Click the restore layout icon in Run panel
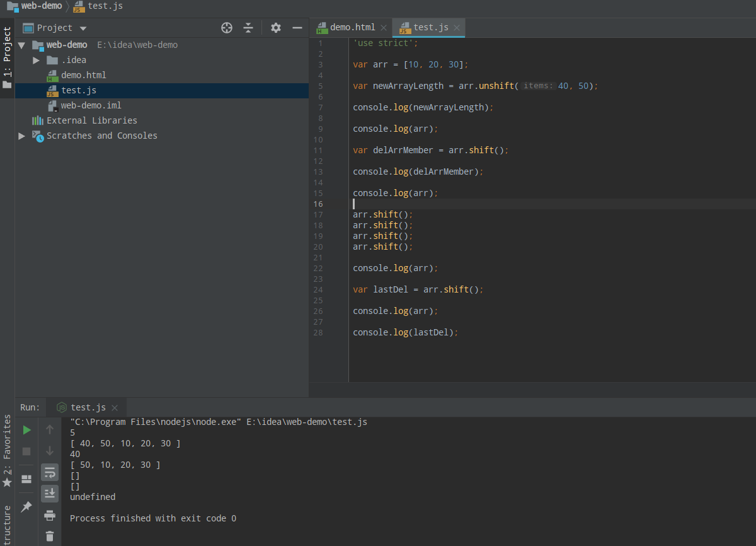The image size is (756, 546). click(26, 479)
